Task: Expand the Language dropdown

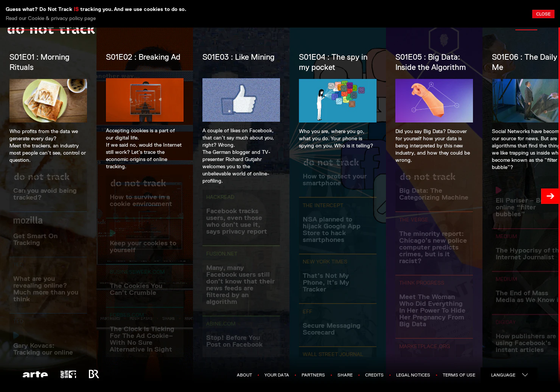Action: 509,375
